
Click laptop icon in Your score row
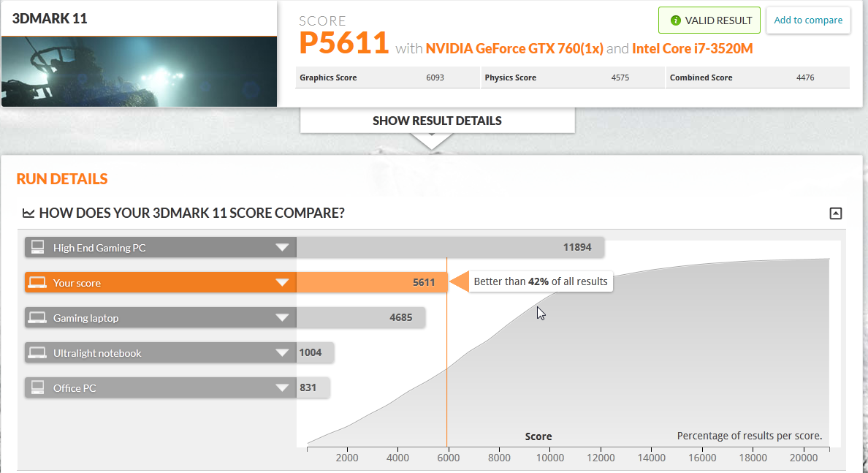[x=38, y=282]
